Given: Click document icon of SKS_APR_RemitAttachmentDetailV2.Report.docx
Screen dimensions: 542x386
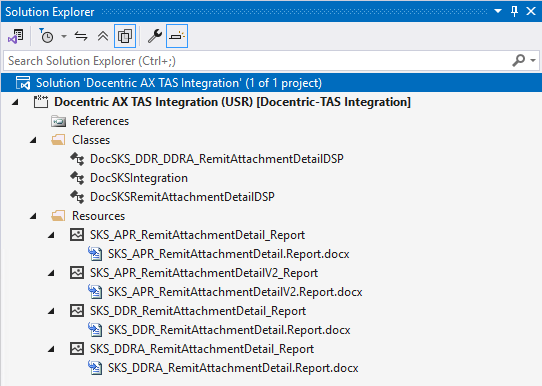Looking at the screenshot, I should click(95, 292).
